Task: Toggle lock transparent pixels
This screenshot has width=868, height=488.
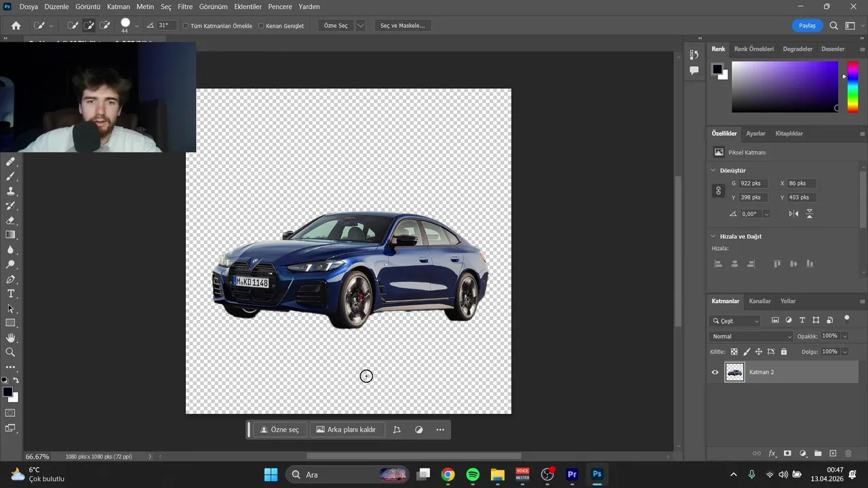Action: point(734,352)
